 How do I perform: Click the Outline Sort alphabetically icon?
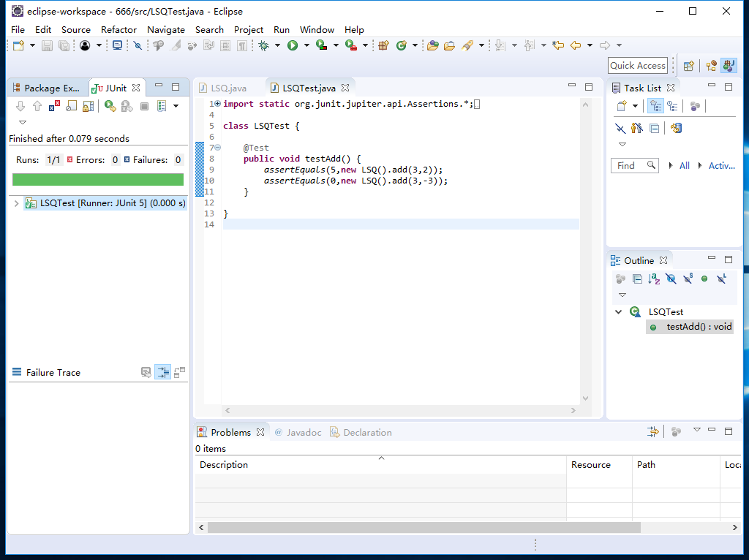tap(654, 279)
